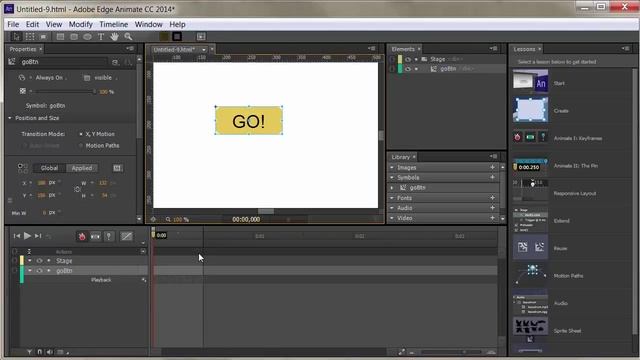This screenshot has width=640, height=360.
Task: Open the Motion Paths lesson
Action: pyautogui.click(x=569, y=276)
